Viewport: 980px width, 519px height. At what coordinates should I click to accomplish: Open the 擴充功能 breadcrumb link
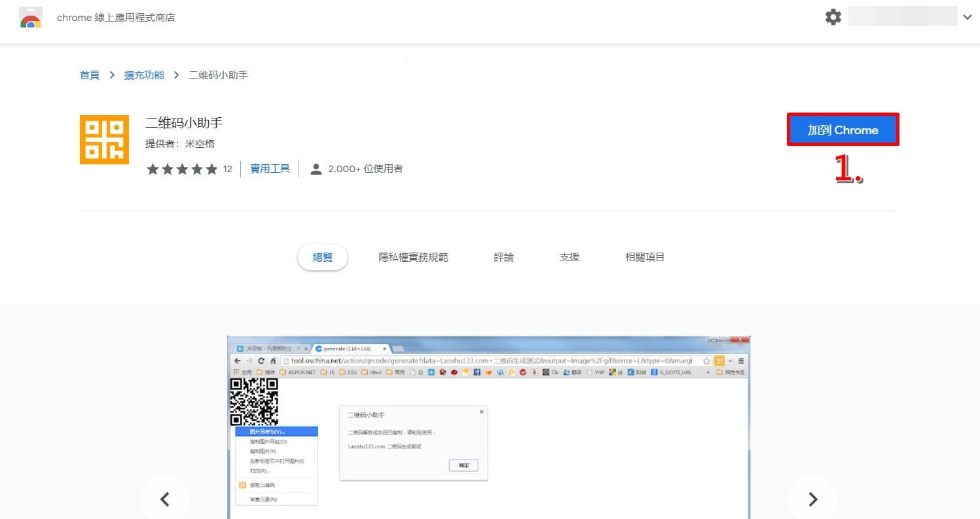tap(144, 75)
